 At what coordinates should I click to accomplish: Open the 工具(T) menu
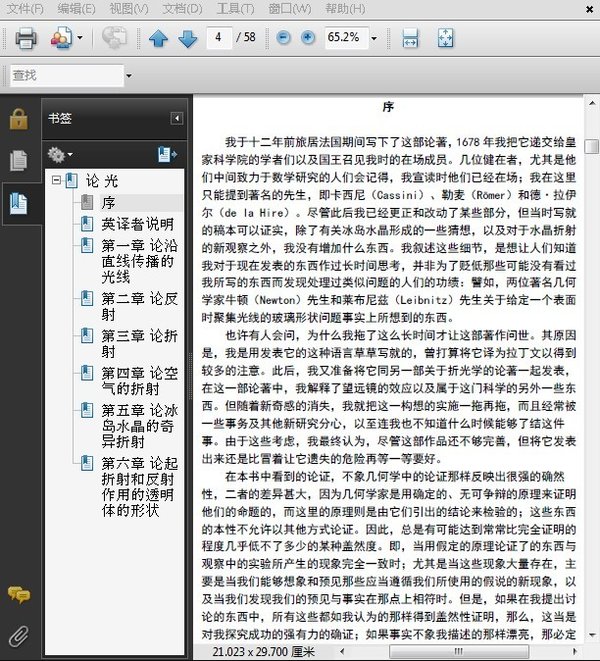coord(235,9)
